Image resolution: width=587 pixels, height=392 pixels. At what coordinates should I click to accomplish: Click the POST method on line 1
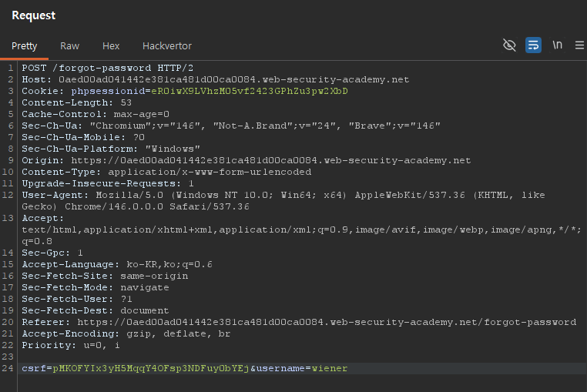coord(34,69)
